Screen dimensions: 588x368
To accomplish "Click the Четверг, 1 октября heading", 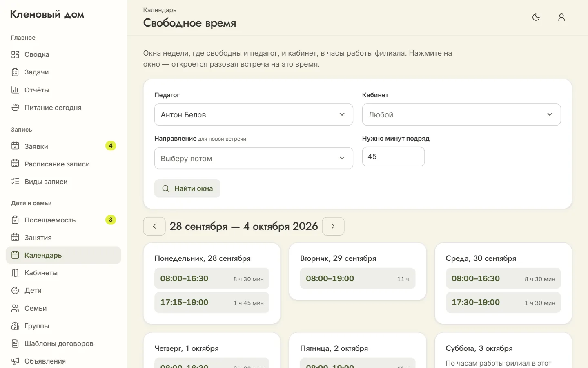I will (x=187, y=348).
